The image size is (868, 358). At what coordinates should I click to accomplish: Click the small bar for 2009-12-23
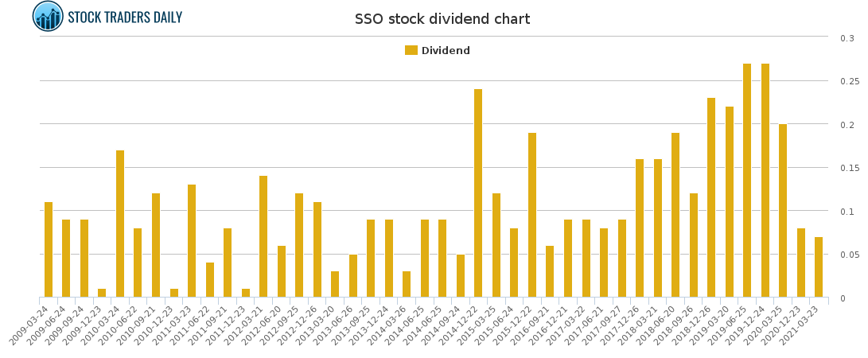pyautogui.click(x=102, y=294)
